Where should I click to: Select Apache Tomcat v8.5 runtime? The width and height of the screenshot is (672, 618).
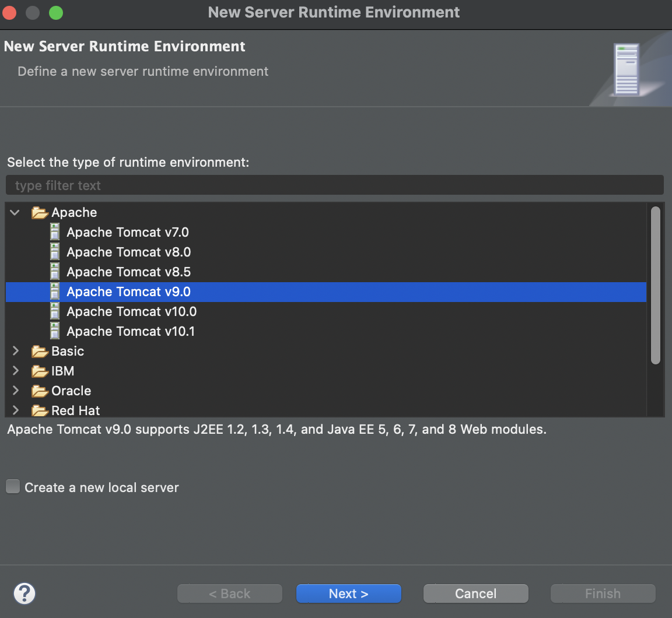click(x=128, y=272)
